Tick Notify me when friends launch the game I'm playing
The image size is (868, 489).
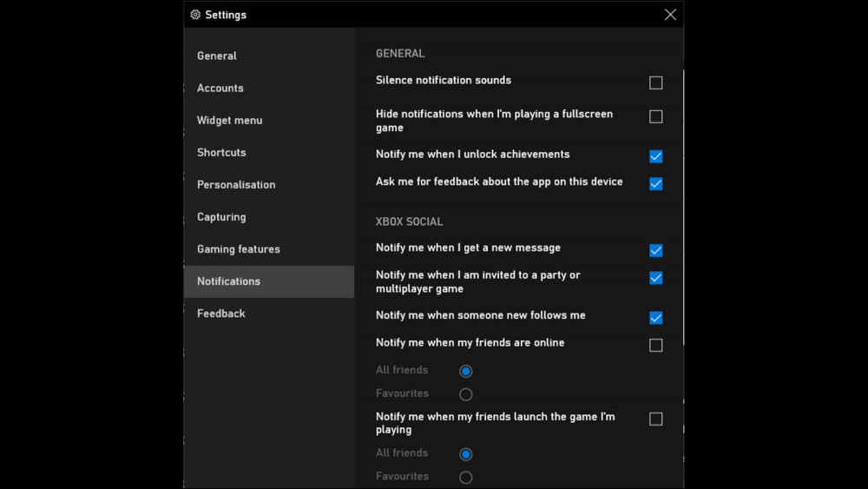[656, 420]
